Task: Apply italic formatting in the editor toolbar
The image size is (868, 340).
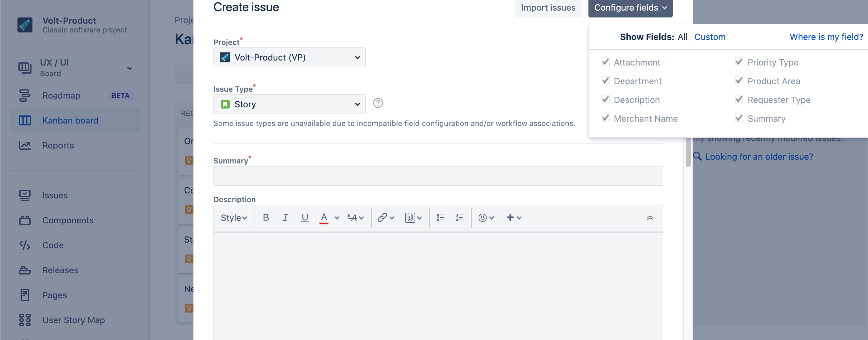Action: (285, 218)
